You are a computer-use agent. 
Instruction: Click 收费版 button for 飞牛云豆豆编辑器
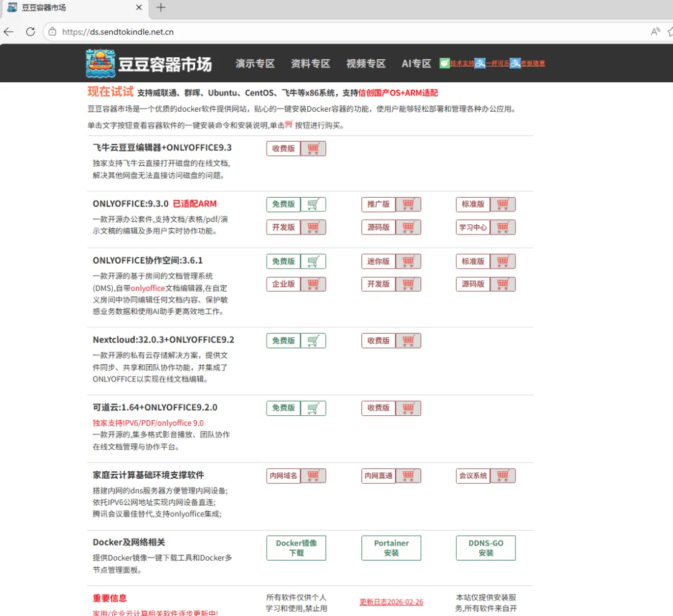[284, 148]
